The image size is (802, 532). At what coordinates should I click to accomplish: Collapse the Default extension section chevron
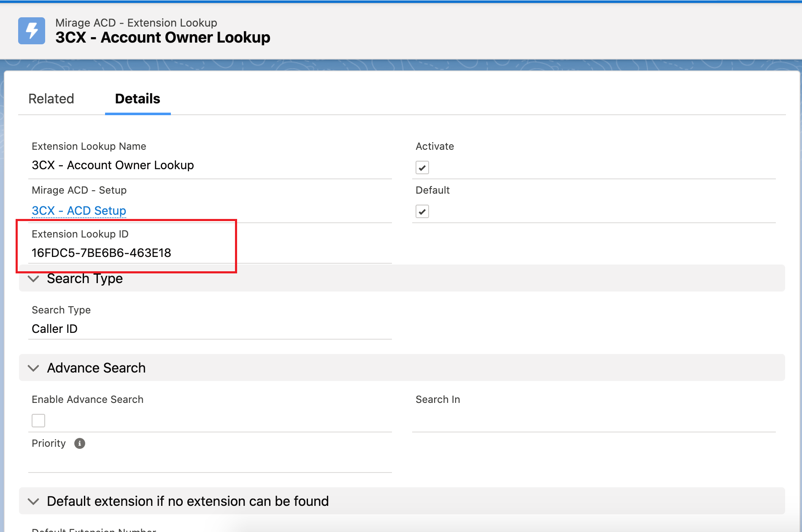pyautogui.click(x=33, y=501)
